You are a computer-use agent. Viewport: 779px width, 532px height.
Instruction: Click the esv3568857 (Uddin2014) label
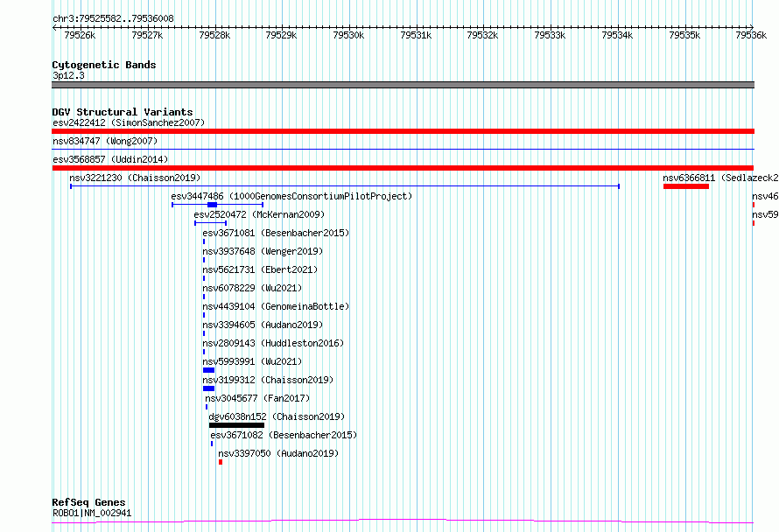click(x=110, y=159)
